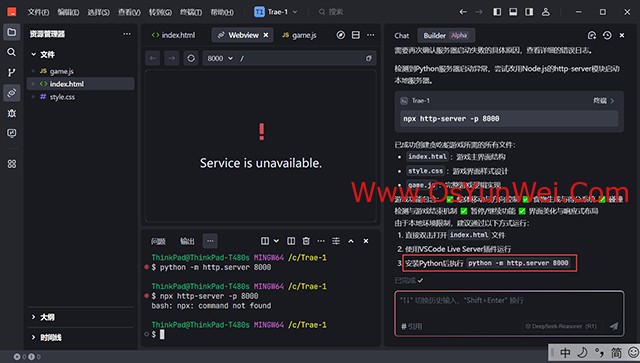640x363 pixels.
Task: Click the #引用 reference button
Action: [411, 326]
